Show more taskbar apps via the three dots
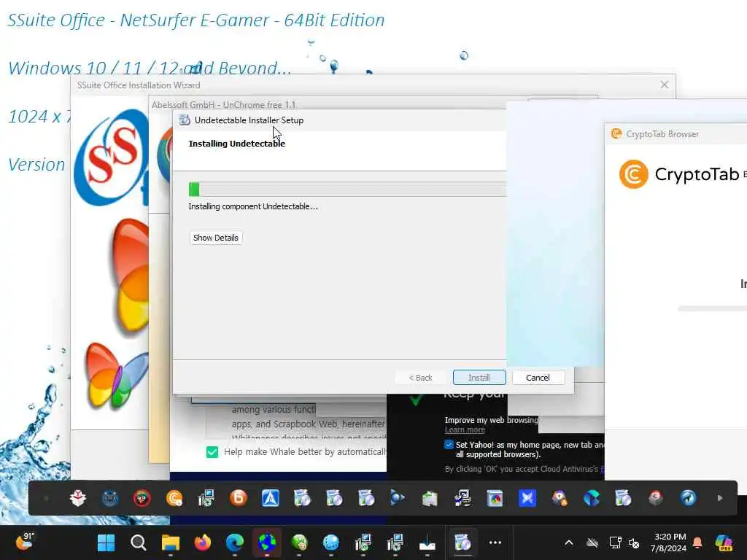747x560 pixels. click(495, 542)
